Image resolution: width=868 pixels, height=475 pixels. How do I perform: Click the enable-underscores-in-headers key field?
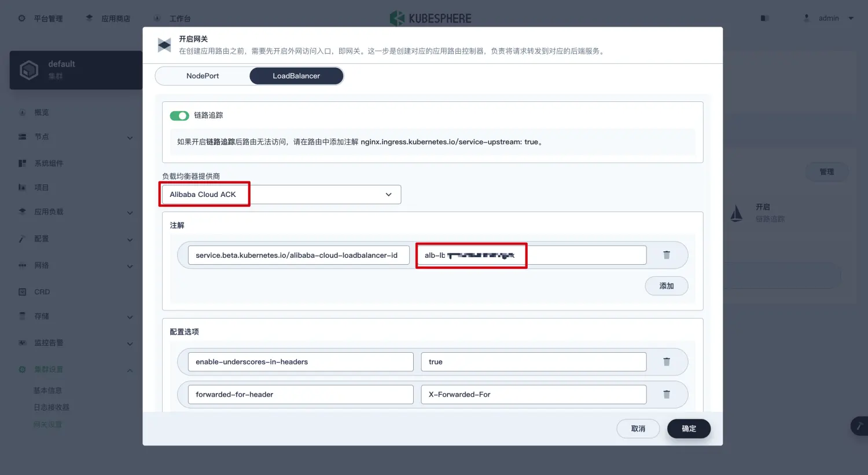pyautogui.click(x=301, y=362)
